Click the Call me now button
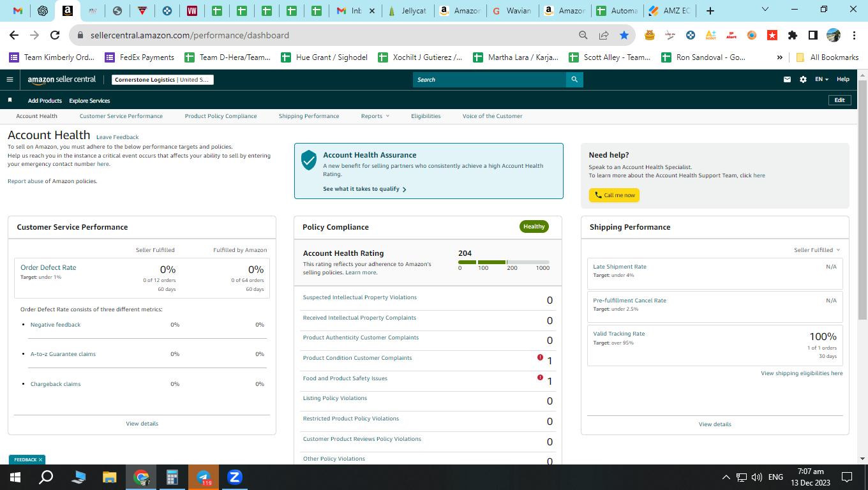Image resolution: width=868 pixels, height=490 pixels. coord(614,195)
